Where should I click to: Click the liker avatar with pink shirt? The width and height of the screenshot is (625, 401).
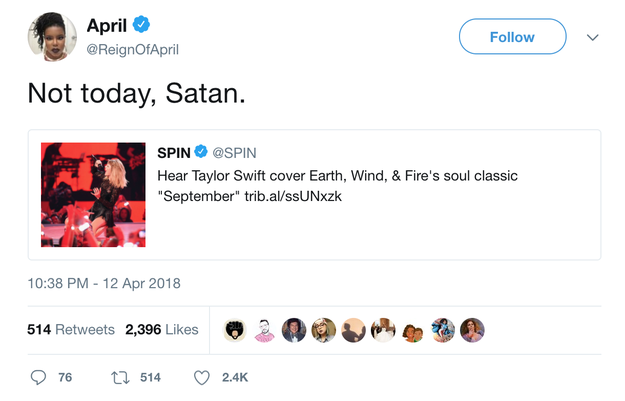point(264,330)
